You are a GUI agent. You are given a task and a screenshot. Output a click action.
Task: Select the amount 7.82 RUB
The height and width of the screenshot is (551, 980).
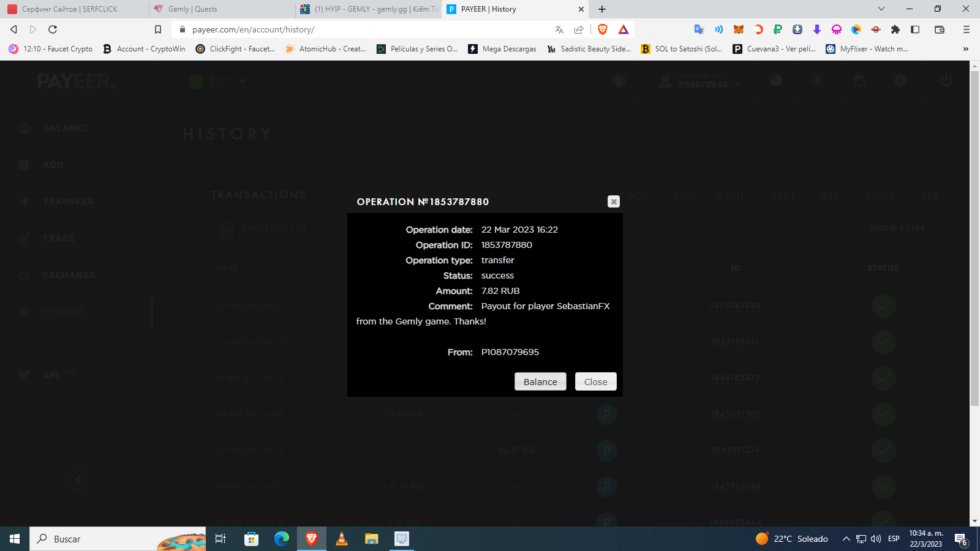(500, 291)
